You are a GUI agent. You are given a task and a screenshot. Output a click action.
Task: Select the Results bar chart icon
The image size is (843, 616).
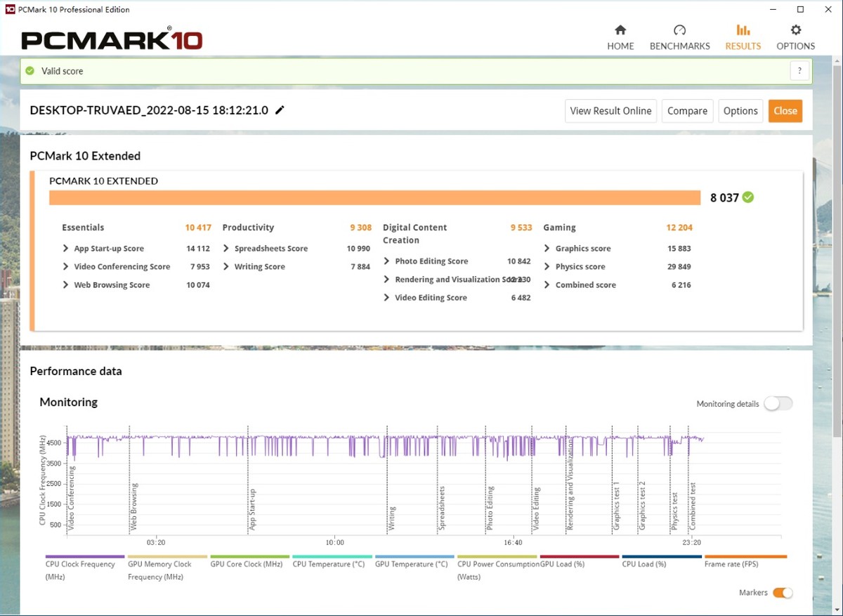pos(743,30)
